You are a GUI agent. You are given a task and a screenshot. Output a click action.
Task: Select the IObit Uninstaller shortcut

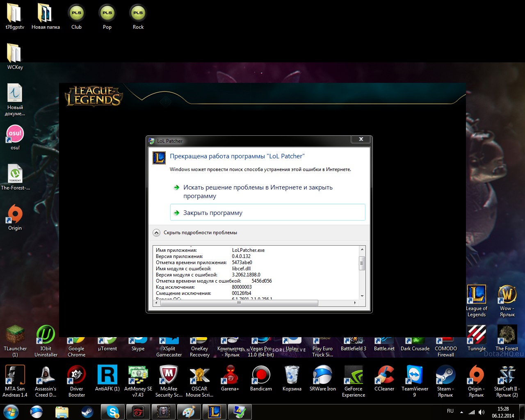(x=46, y=341)
